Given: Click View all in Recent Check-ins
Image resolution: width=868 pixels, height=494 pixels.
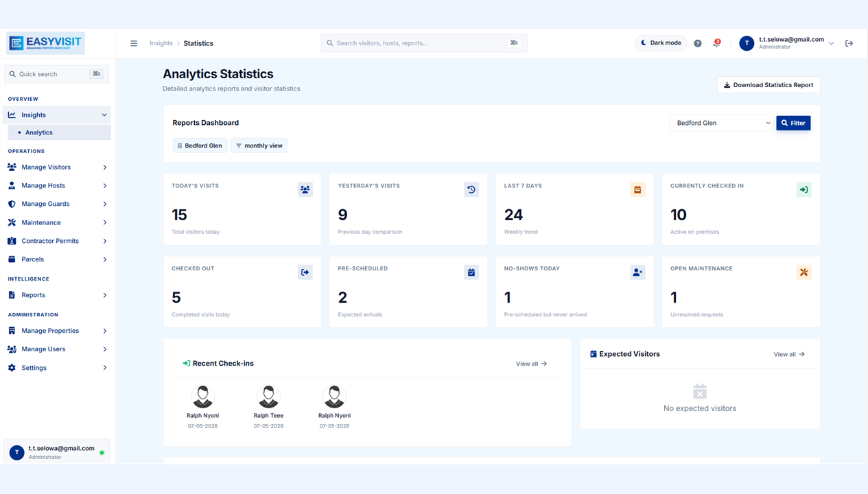Looking at the screenshot, I should [531, 364].
